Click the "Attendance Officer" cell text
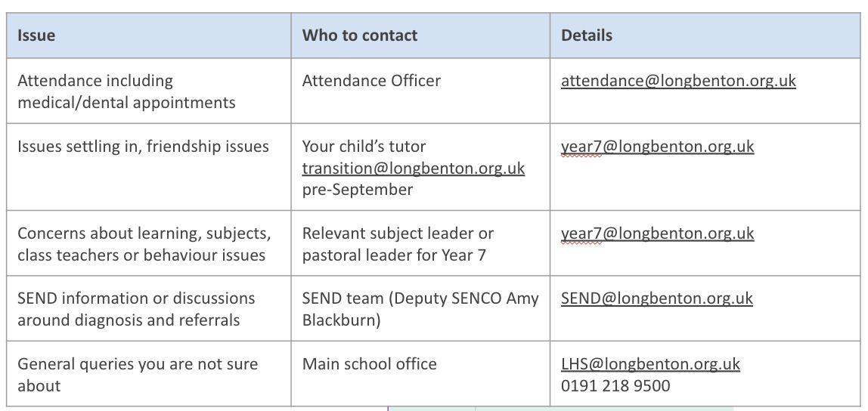 pyautogui.click(x=371, y=81)
